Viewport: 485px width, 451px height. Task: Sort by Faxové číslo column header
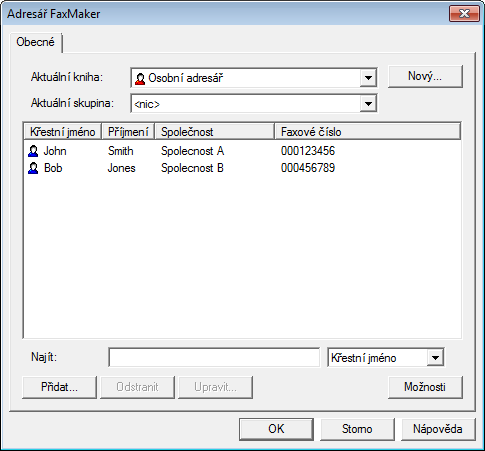368,132
